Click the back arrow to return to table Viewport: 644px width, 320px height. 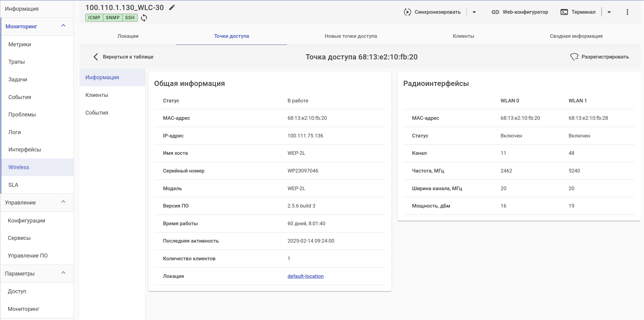pyautogui.click(x=96, y=57)
